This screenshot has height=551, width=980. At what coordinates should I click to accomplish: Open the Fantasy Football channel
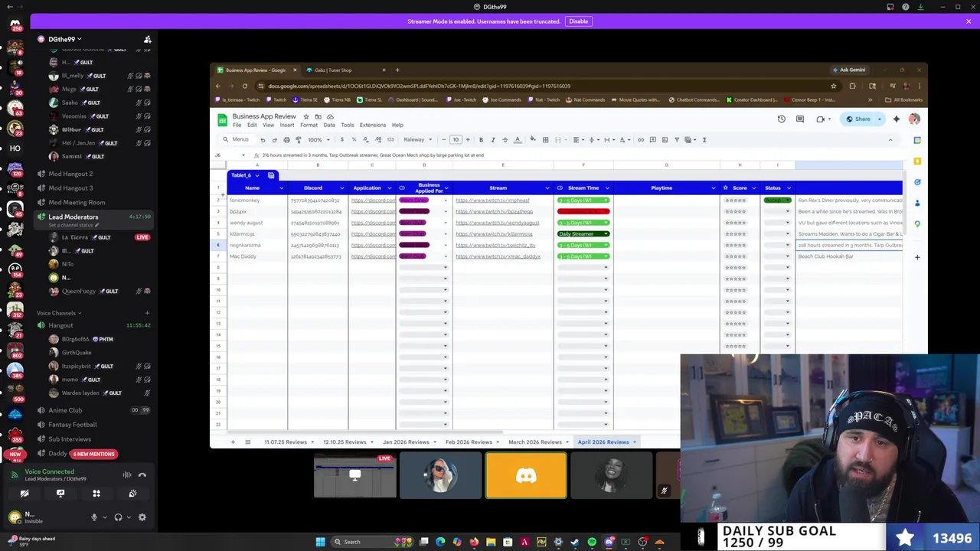[x=73, y=425]
